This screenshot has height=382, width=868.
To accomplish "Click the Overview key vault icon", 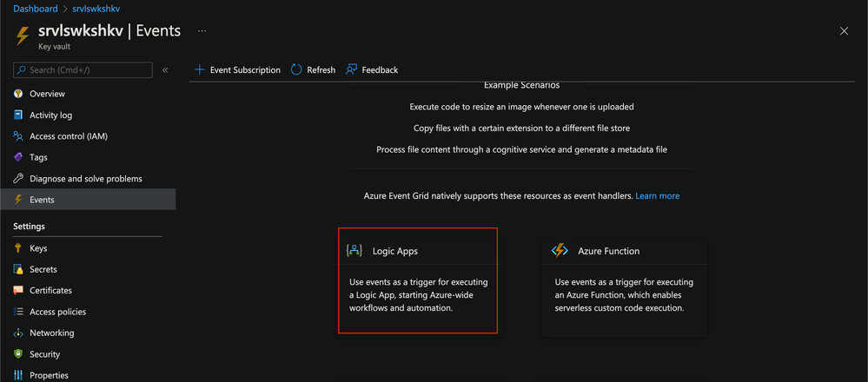I will point(18,94).
